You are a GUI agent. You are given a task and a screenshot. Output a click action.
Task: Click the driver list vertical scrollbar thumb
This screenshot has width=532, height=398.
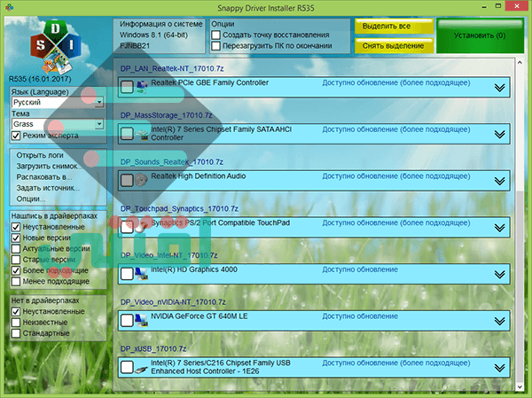click(520, 286)
